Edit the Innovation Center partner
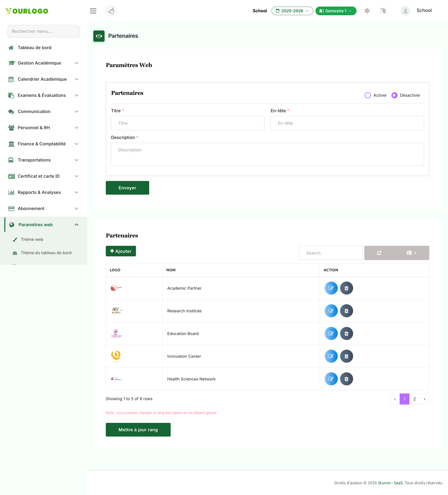 [331, 356]
